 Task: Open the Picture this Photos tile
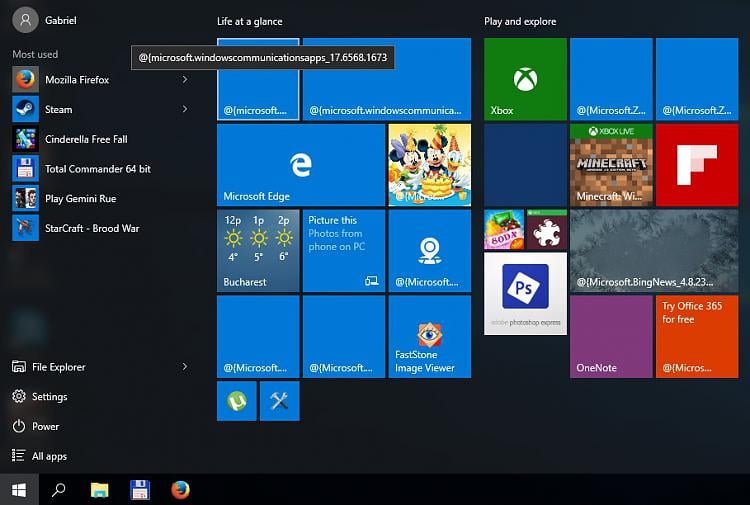point(344,251)
